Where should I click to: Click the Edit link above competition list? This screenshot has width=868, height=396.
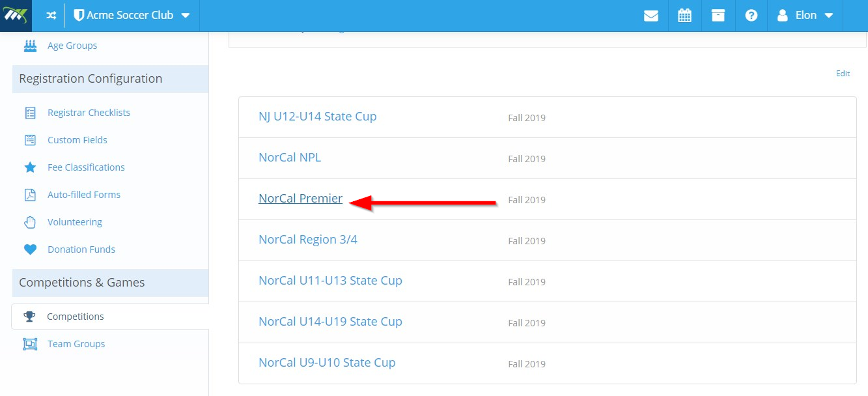[843, 74]
